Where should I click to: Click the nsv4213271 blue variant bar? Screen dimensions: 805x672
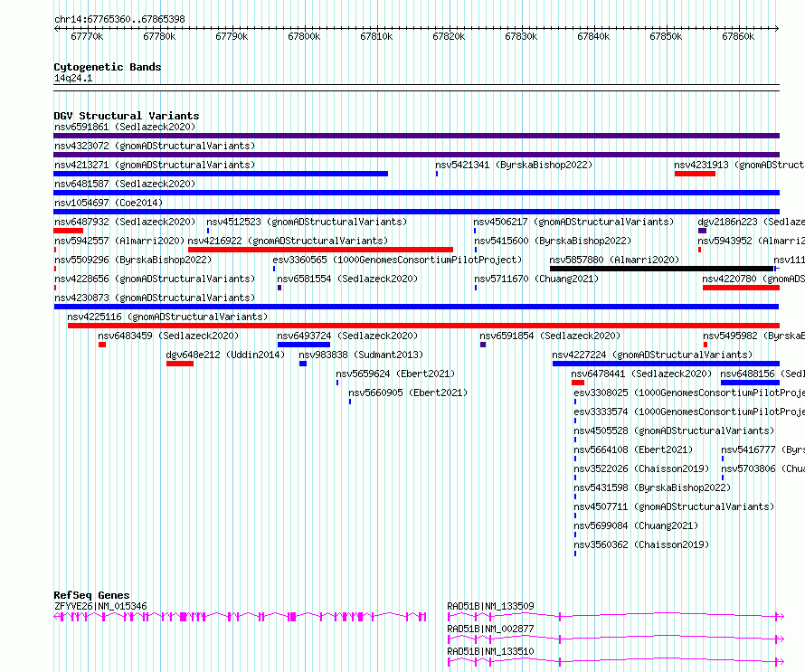(x=221, y=174)
